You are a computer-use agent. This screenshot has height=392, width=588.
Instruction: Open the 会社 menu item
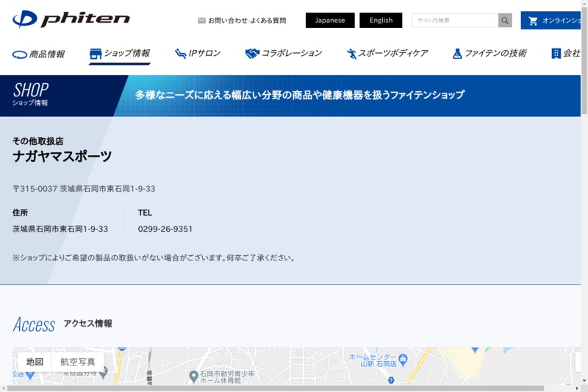566,54
